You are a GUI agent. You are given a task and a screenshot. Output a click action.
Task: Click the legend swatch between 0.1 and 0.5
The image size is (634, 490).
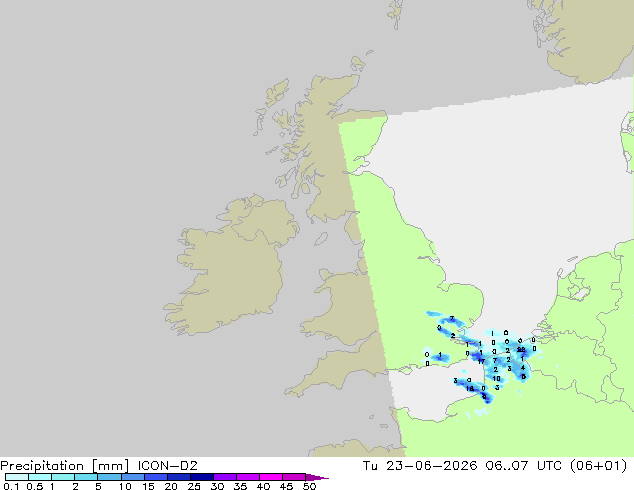(17, 477)
